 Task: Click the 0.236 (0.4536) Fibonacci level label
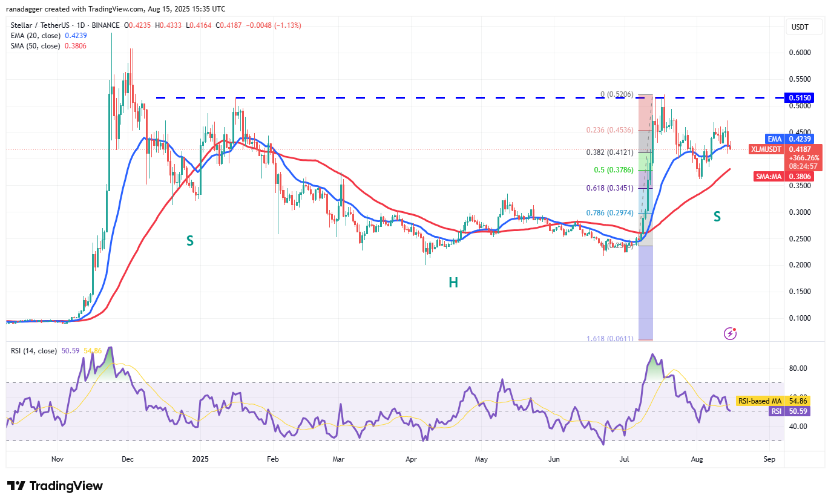click(x=609, y=130)
